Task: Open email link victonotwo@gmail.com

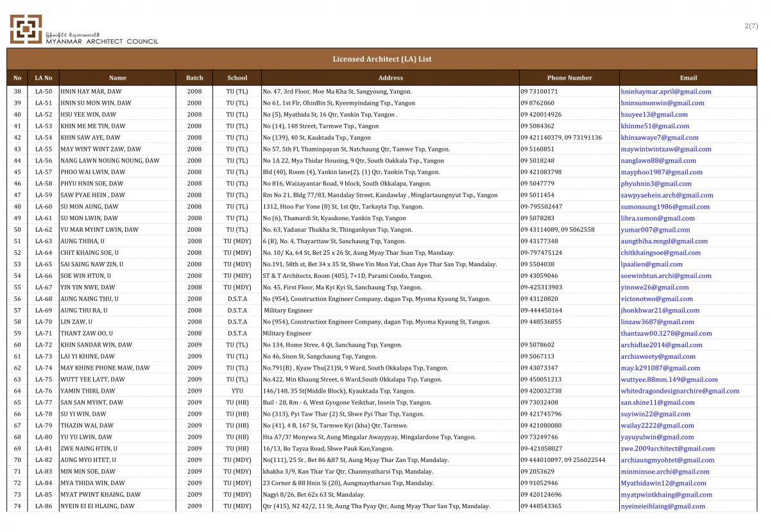Action: pyautogui.click(x=656, y=299)
